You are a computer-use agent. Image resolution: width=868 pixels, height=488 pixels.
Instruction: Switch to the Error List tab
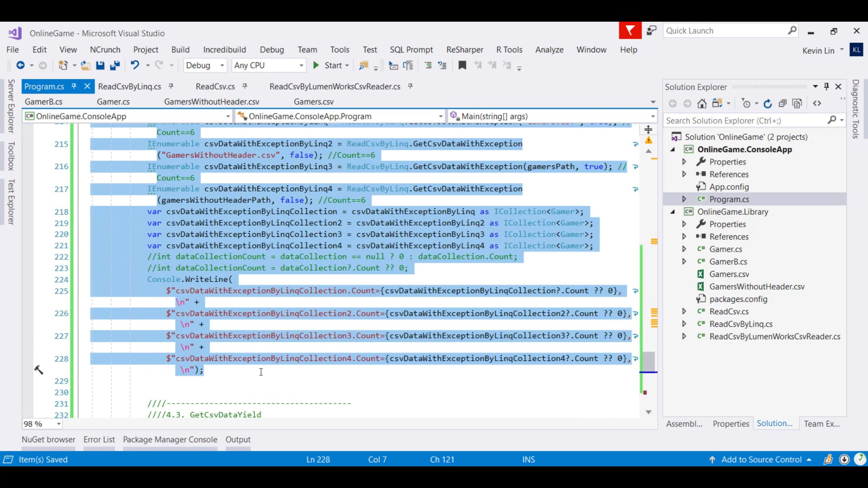pyautogui.click(x=99, y=439)
